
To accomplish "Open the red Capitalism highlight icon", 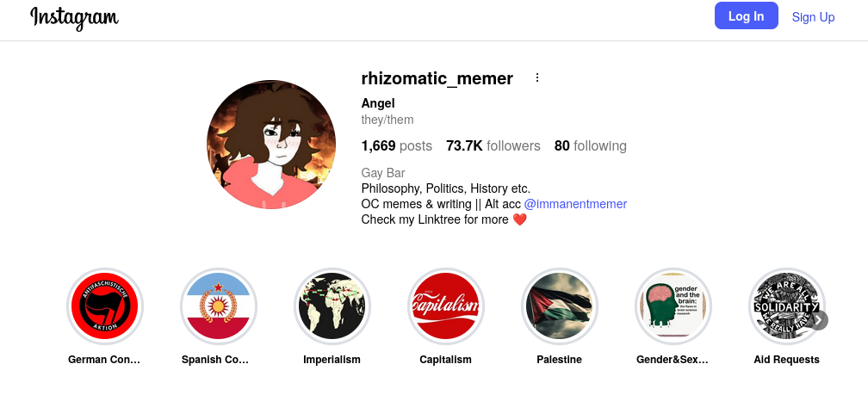I will 445,306.
